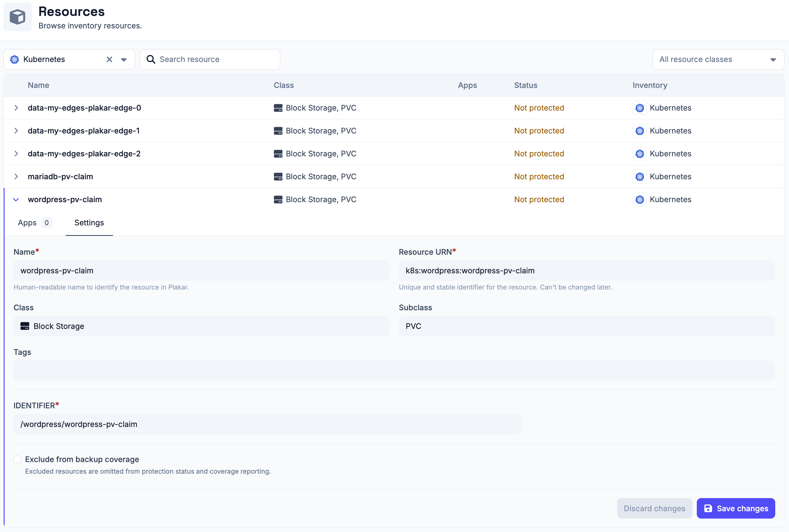Click Not protected status for mariadb-pv-claim

(539, 177)
